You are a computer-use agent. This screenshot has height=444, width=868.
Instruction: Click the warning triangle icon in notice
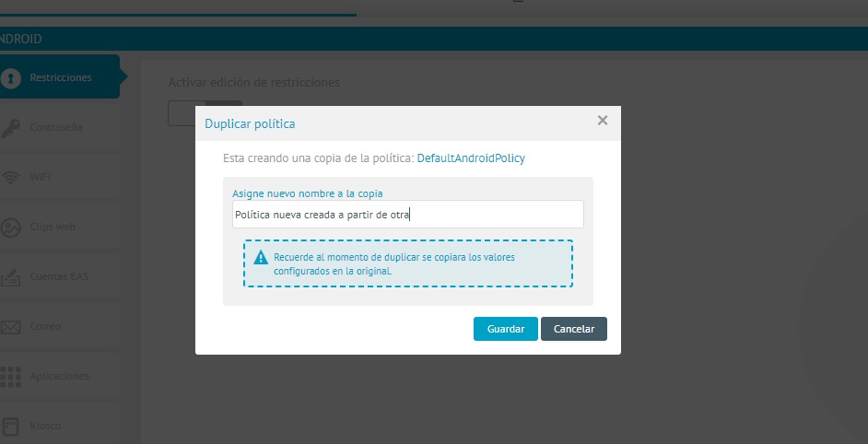click(261, 257)
